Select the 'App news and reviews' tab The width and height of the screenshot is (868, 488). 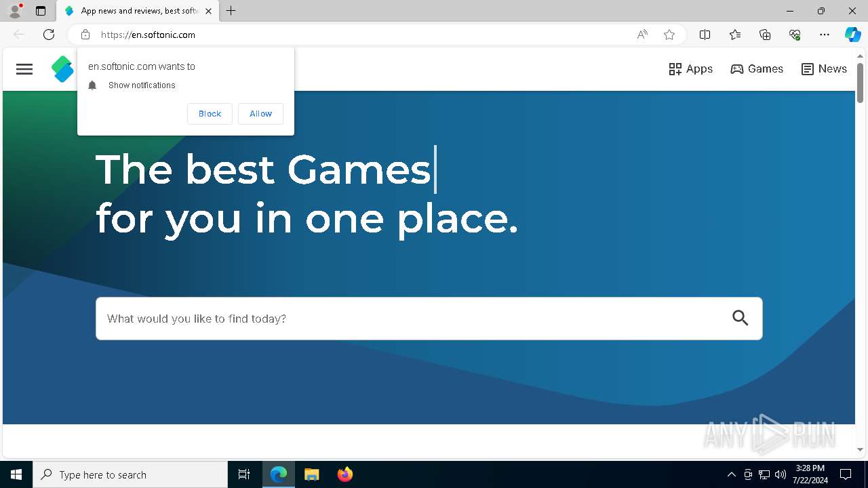click(138, 11)
